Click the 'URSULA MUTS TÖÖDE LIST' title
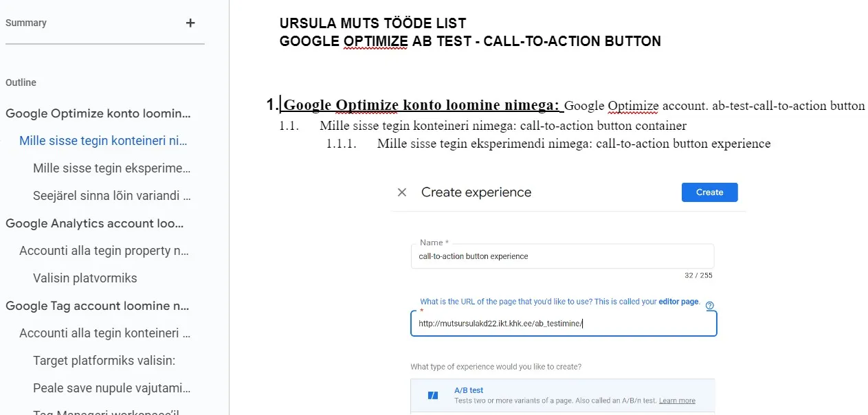 pyautogui.click(x=372, y=24)
